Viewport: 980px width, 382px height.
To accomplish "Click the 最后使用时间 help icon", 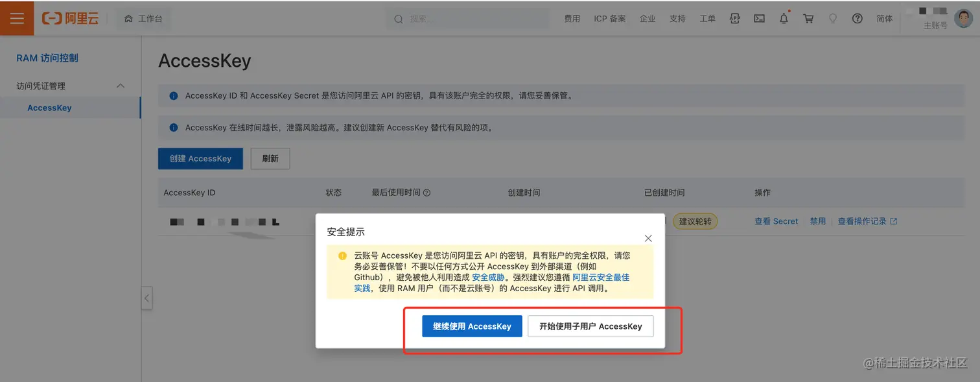I will pos(426,193).
